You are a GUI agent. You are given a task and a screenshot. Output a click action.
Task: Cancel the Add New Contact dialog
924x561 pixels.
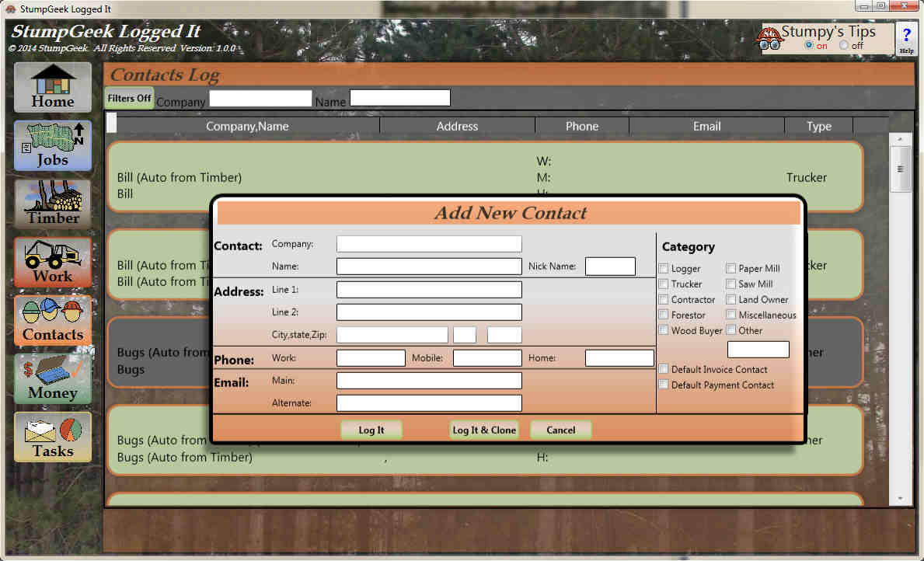coord(560,430)
